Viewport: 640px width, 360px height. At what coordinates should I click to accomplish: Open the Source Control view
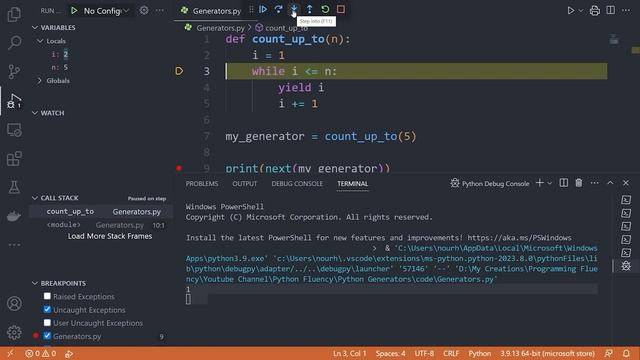coord(14,71)
